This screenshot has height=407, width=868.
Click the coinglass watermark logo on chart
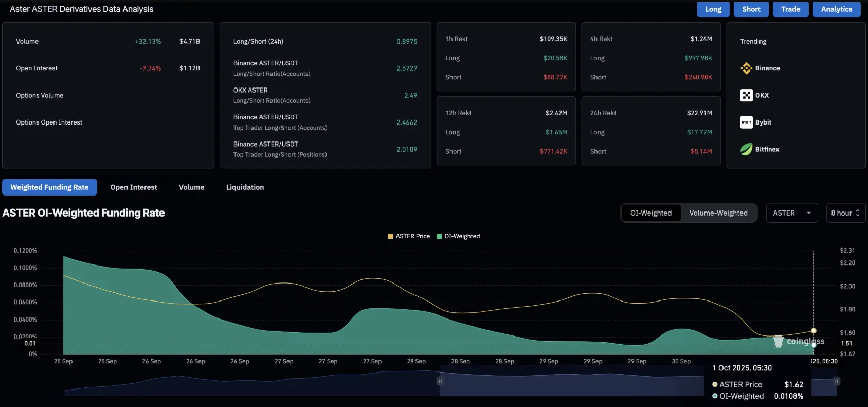tap(779, 341)
